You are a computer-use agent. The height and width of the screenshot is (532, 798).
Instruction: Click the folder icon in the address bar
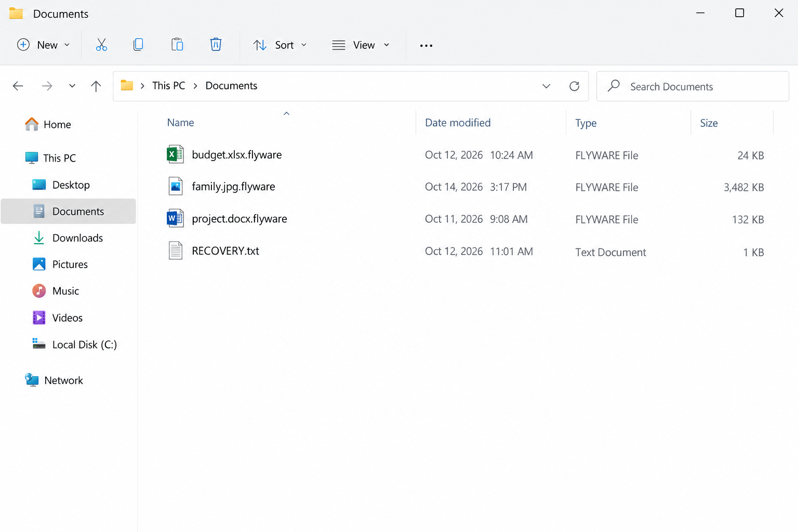pos(127,85)
